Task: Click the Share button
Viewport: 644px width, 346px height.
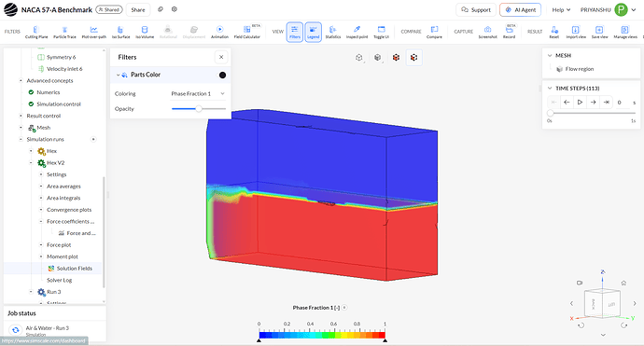Action: pos(138,10)
